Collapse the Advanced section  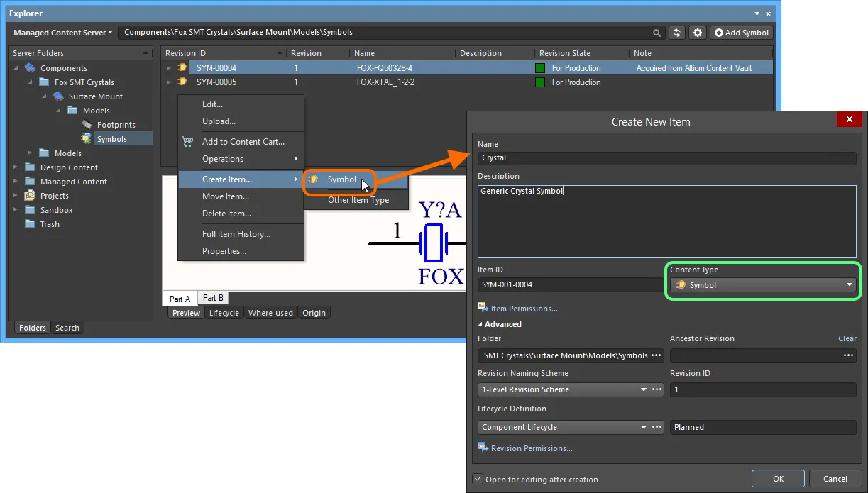(480, 324)
